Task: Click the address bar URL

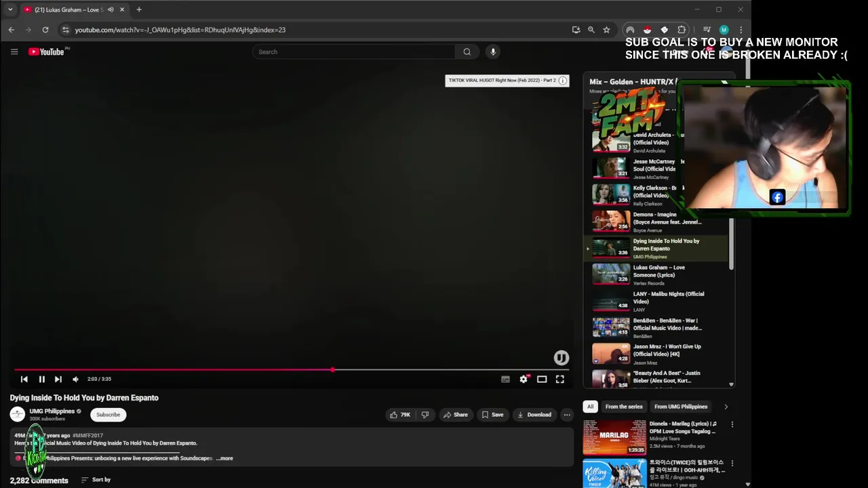Action: [x=180, y=30]
